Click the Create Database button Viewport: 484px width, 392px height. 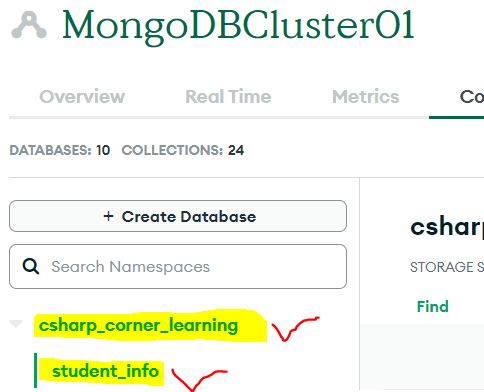178,216
